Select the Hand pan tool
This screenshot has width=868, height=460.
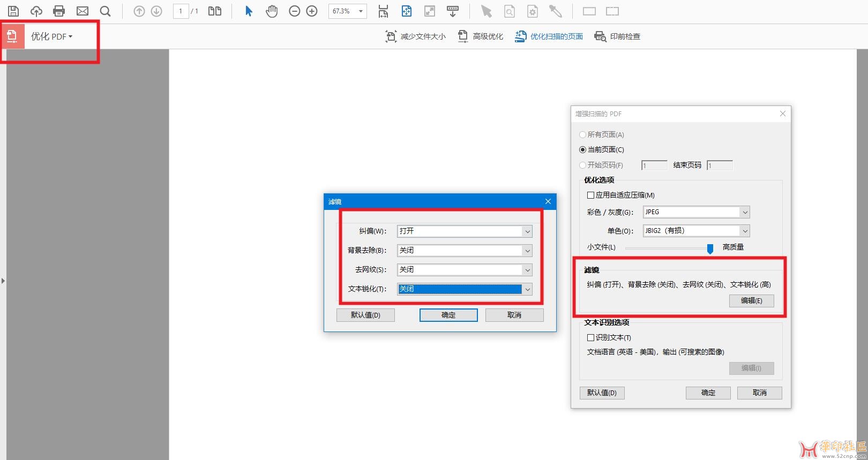[x=272, y=11]
